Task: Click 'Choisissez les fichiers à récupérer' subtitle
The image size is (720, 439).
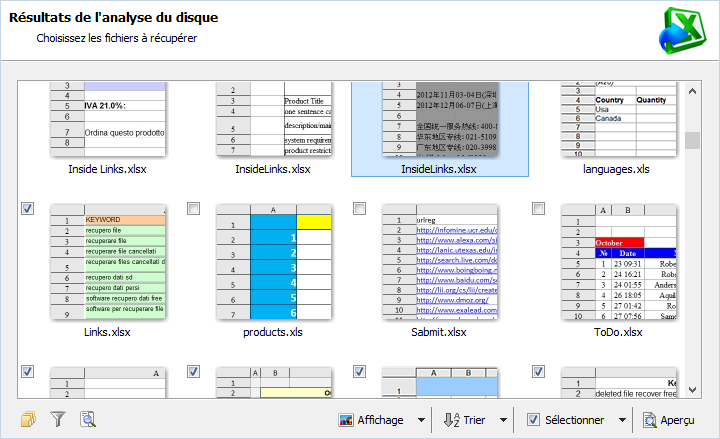Action: pyautogui.click(x=117, y=38)
